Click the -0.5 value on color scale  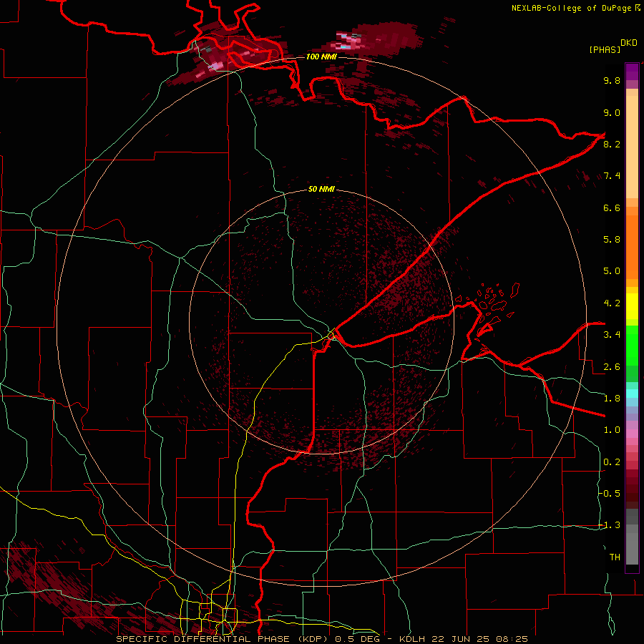(x=609, y=494)
